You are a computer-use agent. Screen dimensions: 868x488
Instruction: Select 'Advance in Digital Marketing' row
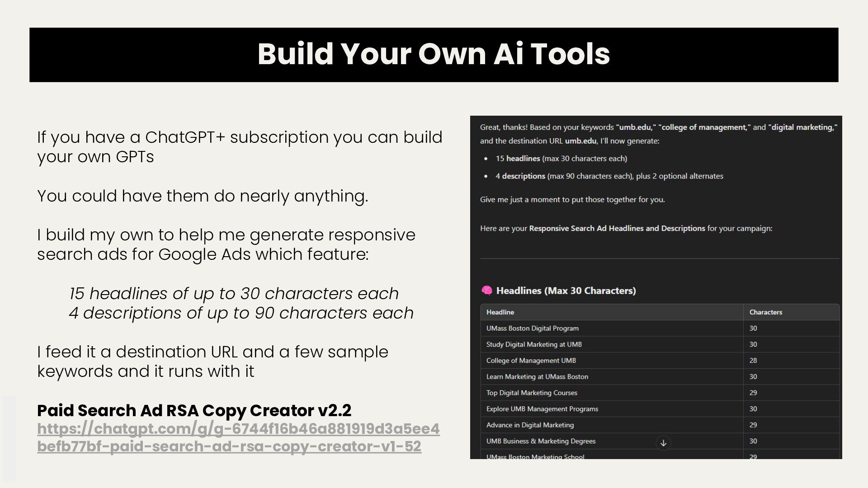coord(530,425)
